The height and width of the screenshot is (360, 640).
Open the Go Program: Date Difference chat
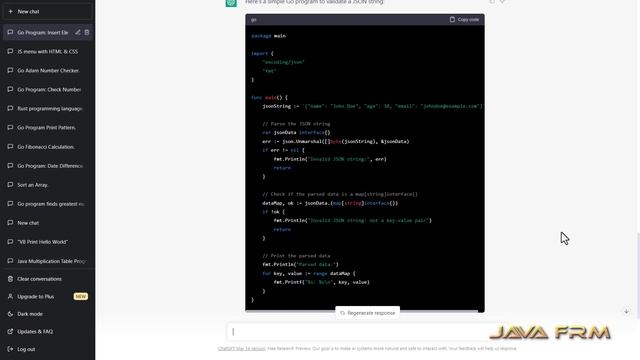click(47, 166)
